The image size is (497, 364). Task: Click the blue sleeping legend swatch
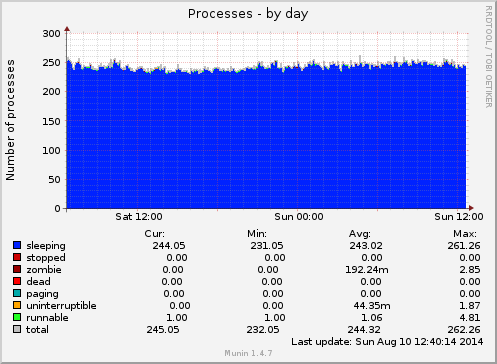(17, 245)
